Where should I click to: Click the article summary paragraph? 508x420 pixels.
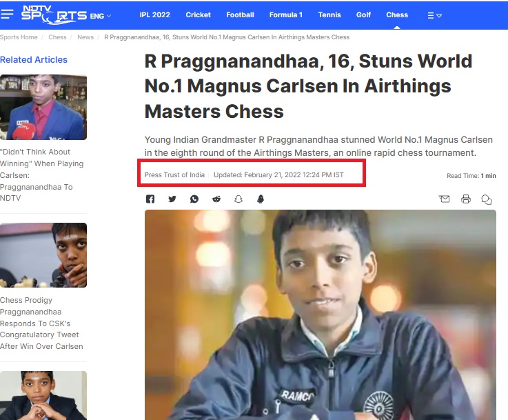pos(318,146)
